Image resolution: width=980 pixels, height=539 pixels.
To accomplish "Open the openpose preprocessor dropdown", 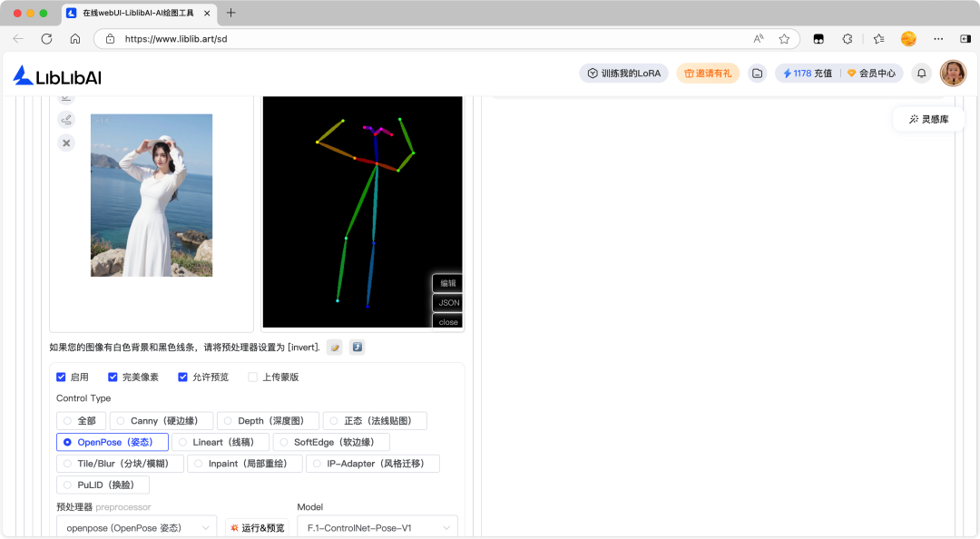I will point(137,528).
